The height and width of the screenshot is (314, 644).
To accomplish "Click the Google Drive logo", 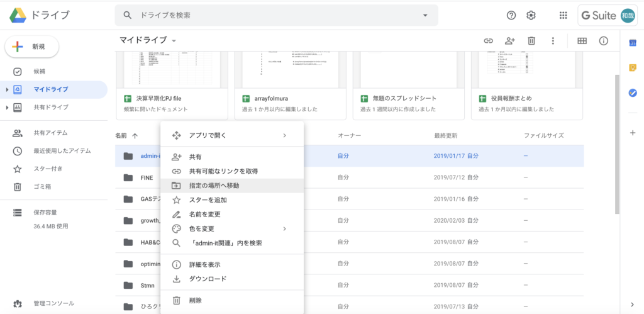I will (x=18, y=16).
